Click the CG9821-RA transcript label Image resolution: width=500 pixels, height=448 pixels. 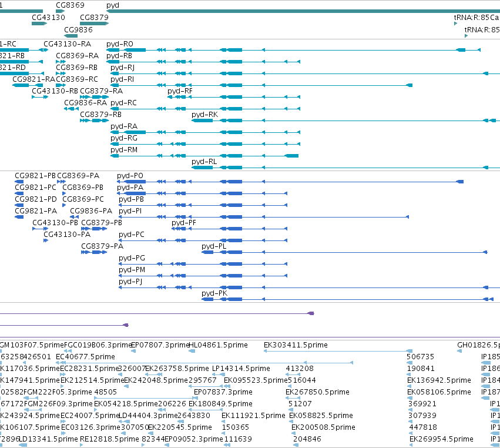[x=34, y=79]
